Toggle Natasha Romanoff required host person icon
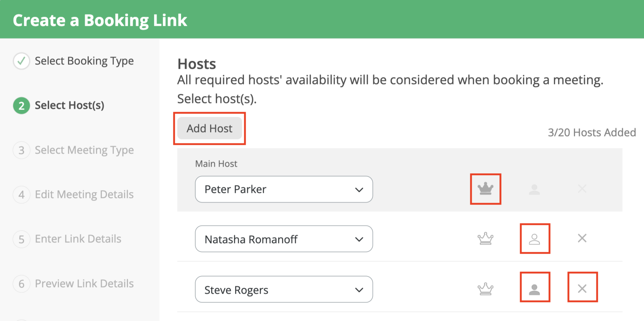 pos(535,239)
